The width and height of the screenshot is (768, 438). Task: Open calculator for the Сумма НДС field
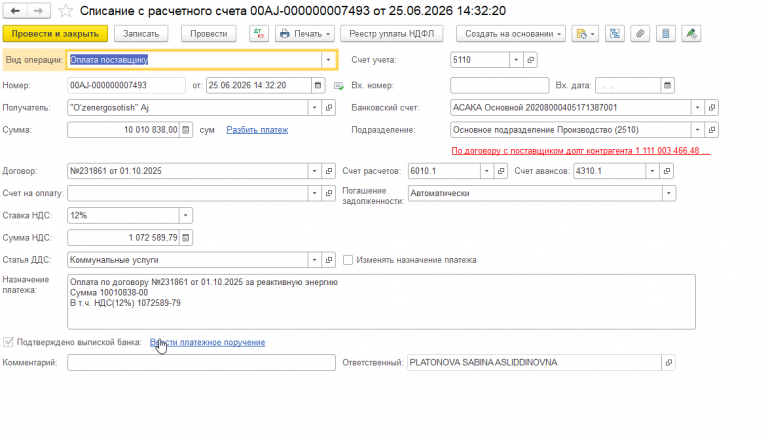(x=186, y=238)
